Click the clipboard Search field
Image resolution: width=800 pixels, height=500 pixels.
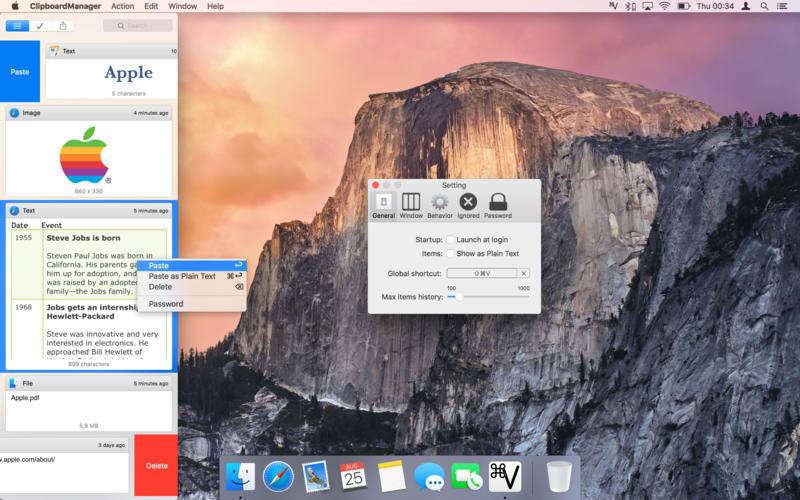coord(137,26)
